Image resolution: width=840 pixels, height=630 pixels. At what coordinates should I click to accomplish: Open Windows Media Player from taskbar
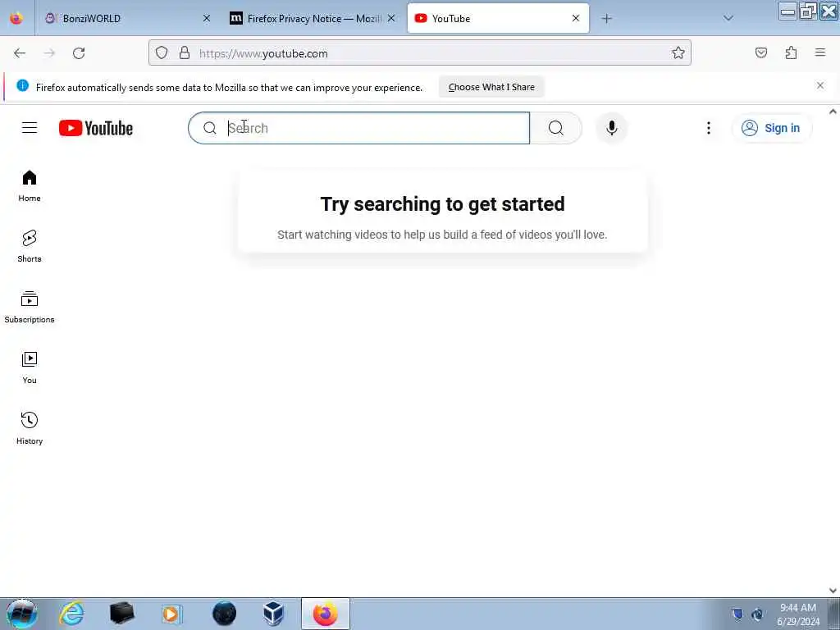click(x=172, y=614)
